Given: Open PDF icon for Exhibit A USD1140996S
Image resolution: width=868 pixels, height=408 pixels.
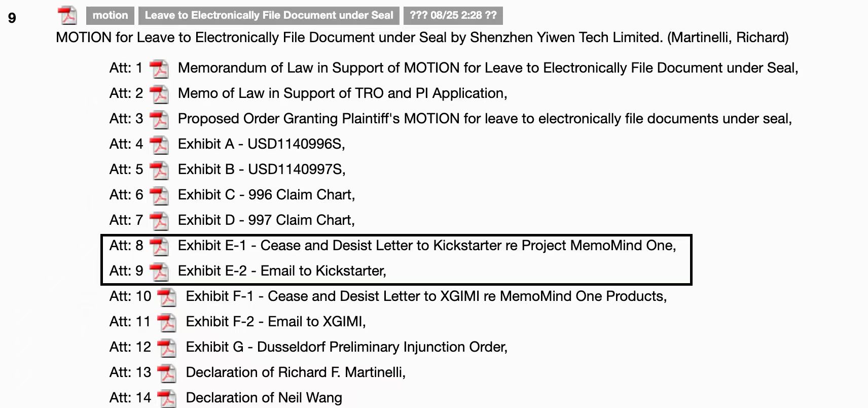Looking at the screenshot, I should pyautogui.click(x=159, y=145).
